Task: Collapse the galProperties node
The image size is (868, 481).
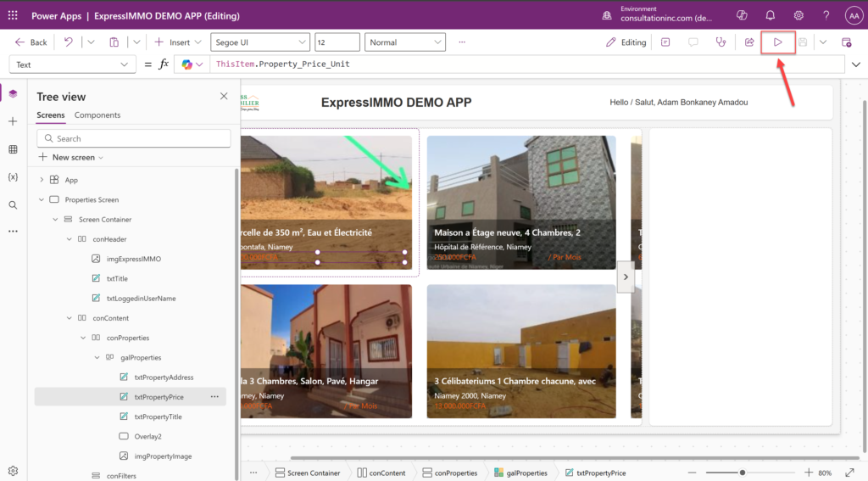Action: 97,357
